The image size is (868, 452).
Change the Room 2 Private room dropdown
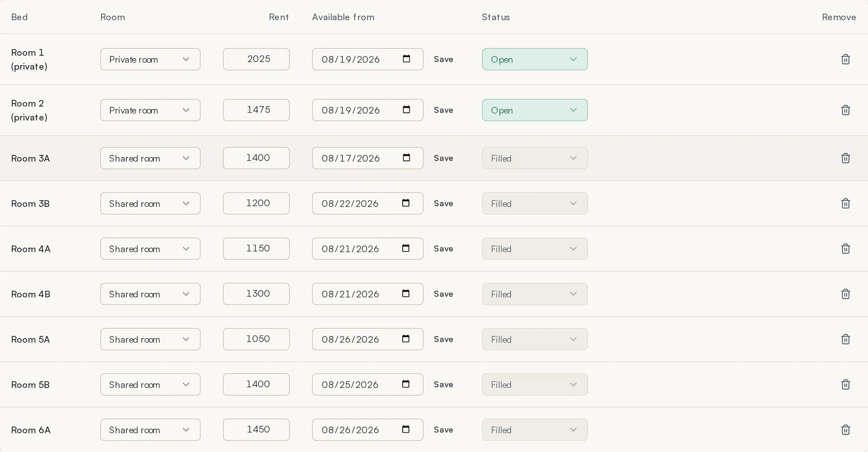[x=150, y=110]
